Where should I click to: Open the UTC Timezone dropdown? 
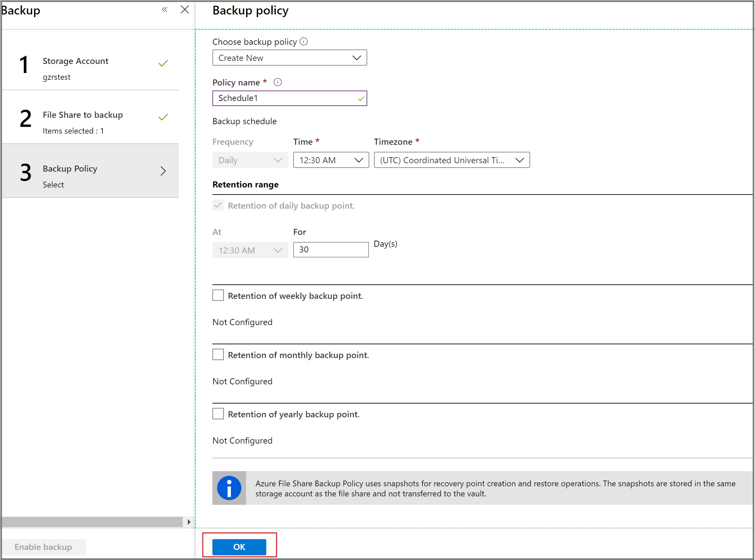[x=452, y=160]
